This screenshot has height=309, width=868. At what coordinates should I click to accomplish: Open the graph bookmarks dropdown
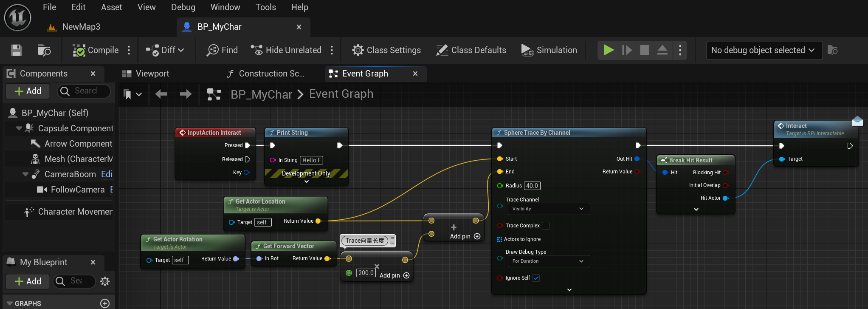[132, 94]
